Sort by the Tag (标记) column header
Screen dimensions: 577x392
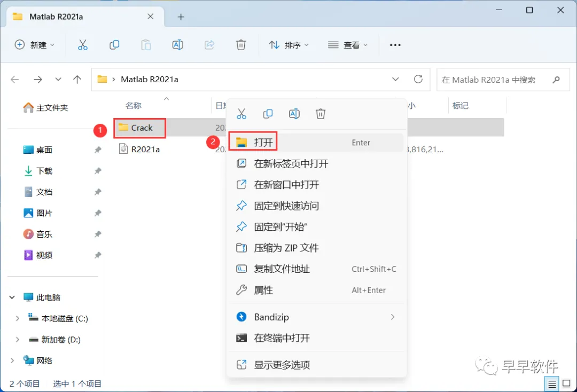(x=461, y=106)
